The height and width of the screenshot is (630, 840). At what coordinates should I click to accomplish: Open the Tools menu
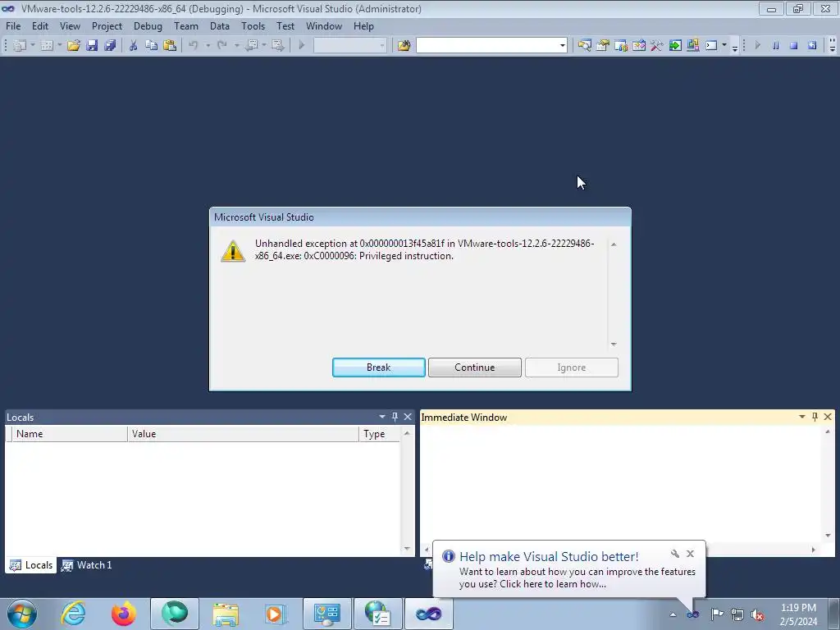point(253,25)
